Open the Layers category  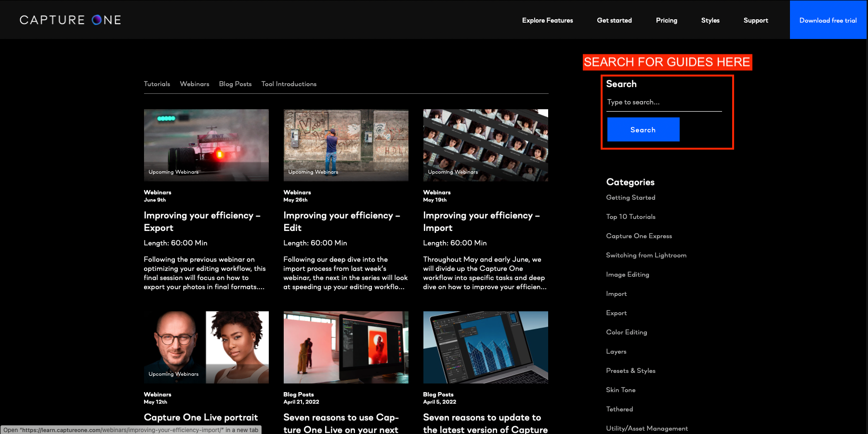click(x=616, y=351)
